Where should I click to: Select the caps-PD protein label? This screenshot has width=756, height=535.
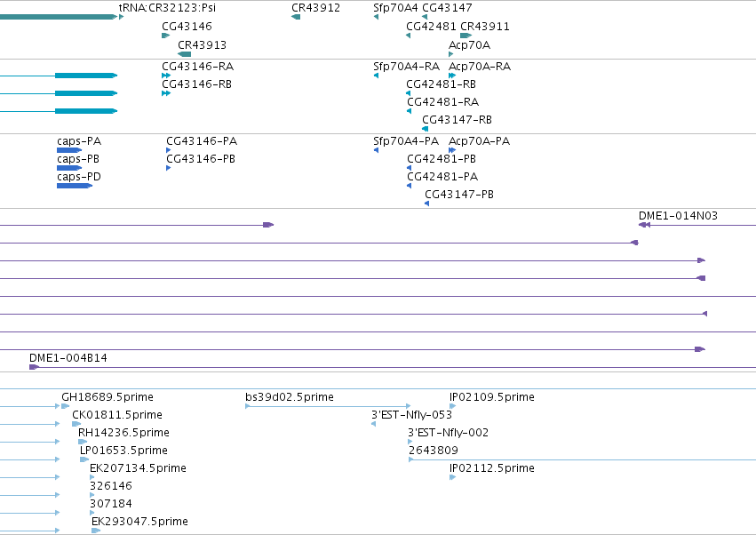(79, 177)
